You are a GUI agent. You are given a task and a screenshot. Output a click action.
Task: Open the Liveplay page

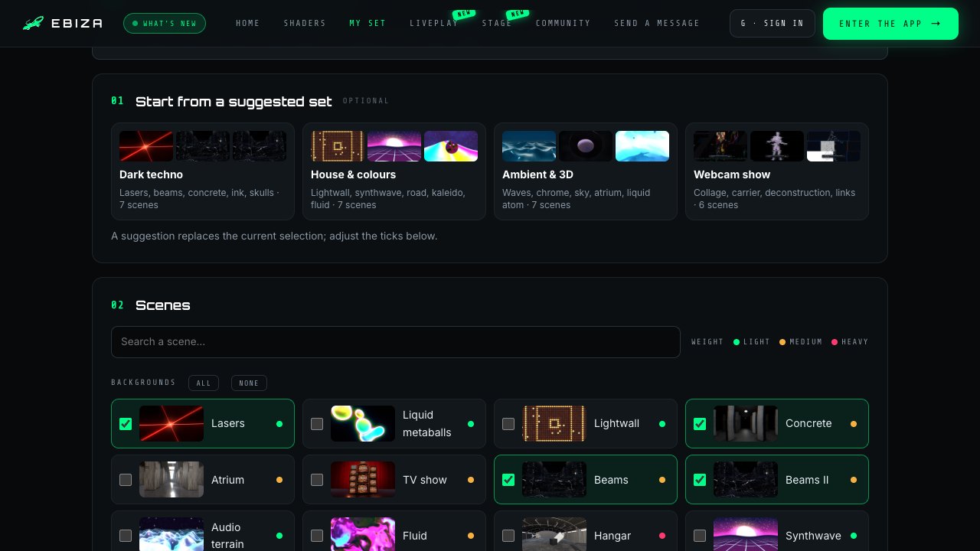coord(434,24)
